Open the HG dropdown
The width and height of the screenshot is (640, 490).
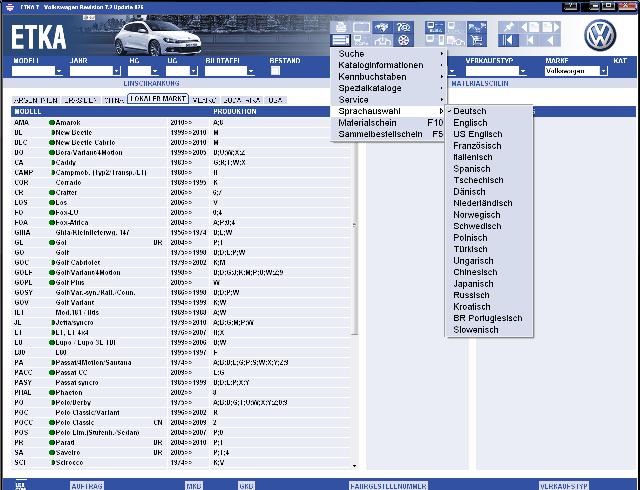(x=155, y=71)
